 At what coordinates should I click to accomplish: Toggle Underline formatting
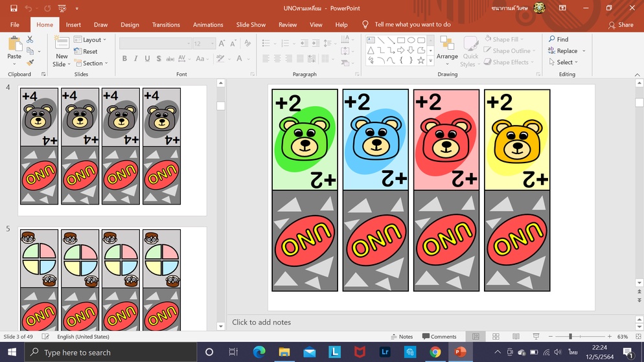click(147, 59)
